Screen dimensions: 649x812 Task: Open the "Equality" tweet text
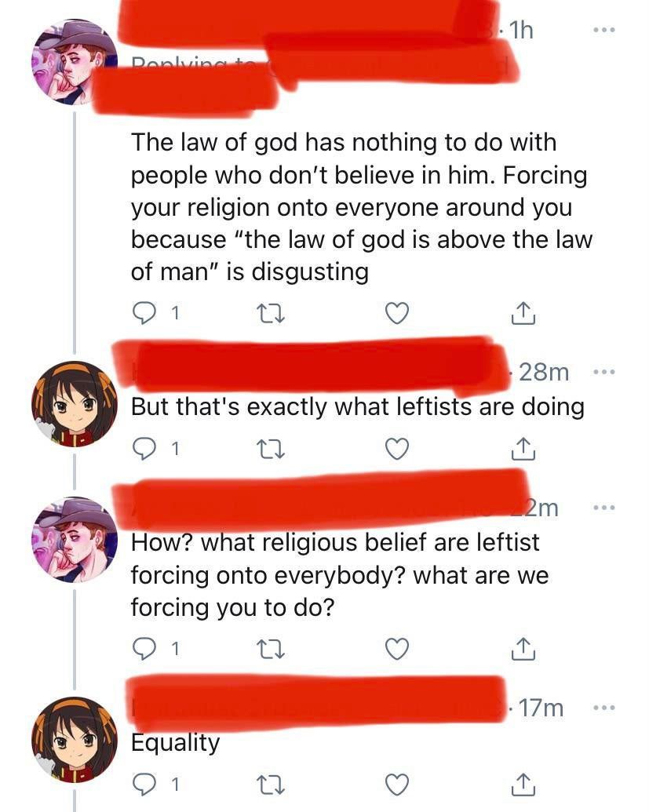[175, 742]
